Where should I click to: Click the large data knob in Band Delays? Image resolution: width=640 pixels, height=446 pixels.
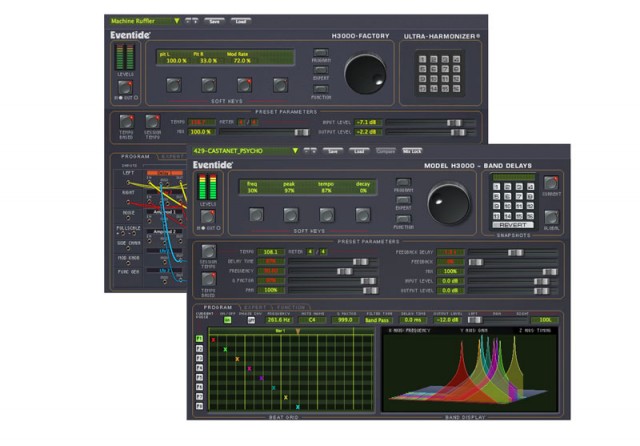447,203
